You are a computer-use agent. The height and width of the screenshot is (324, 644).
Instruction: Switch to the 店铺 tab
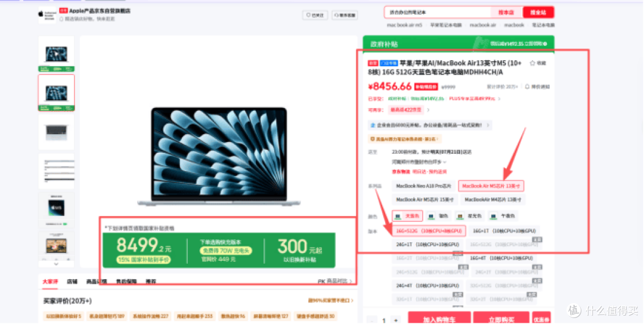coord(72,282)
